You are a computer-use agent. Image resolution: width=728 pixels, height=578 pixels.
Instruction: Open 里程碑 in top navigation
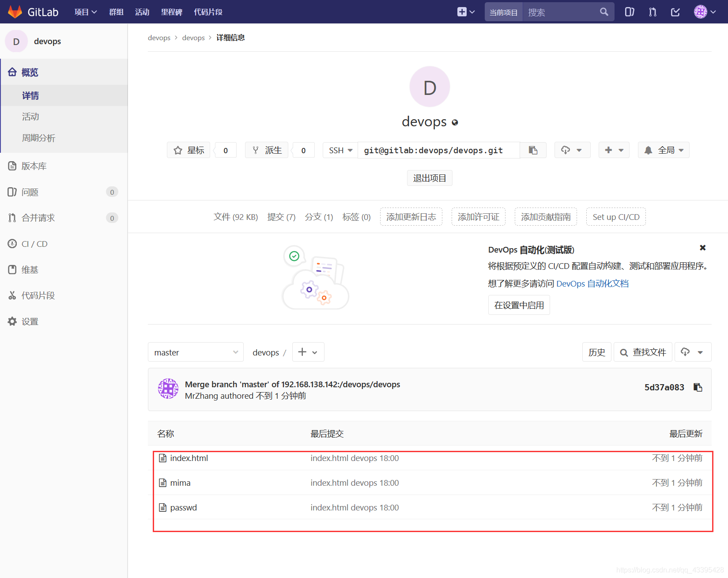172,12
